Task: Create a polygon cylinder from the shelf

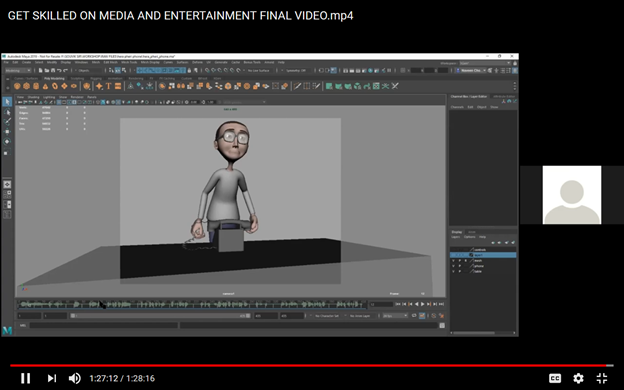Action: click(x=36, y=86)
